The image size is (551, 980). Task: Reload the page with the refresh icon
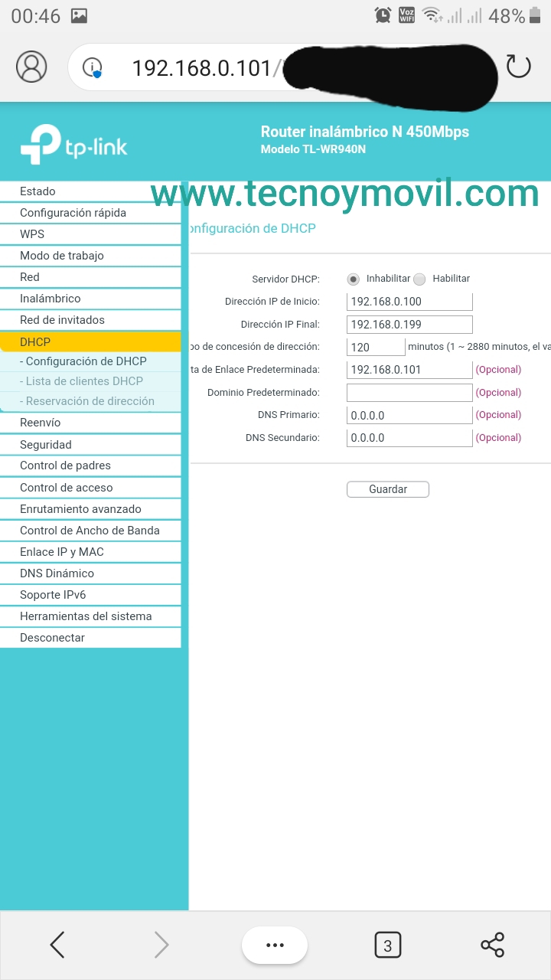coord(518,67)
